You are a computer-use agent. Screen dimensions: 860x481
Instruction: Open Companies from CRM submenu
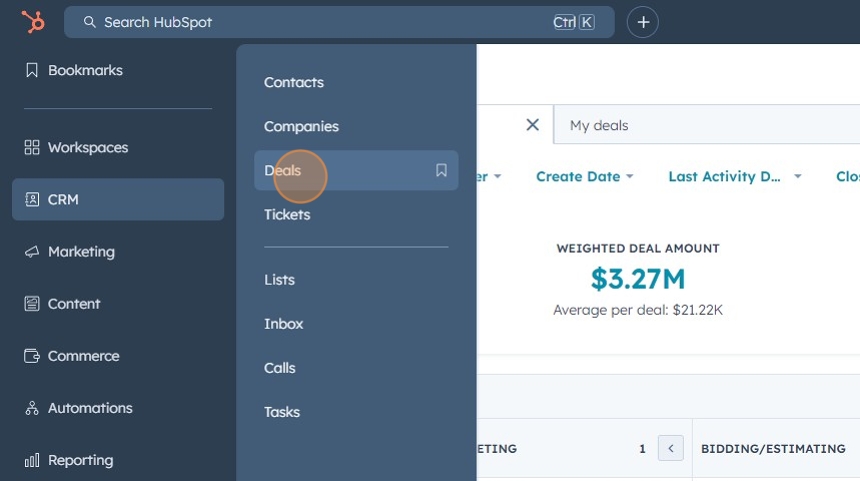[x=301, y=127]
